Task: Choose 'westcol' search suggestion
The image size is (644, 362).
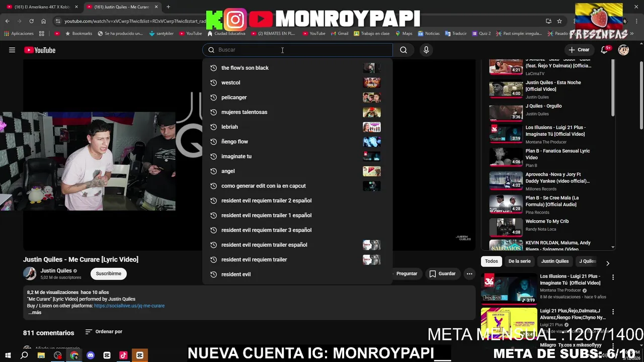Action: coord(297,82)
